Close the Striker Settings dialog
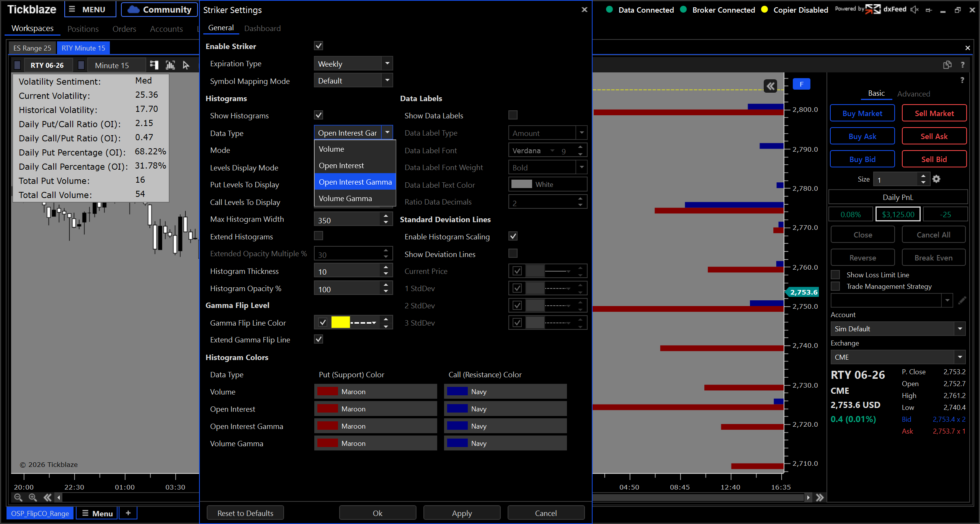The height and width of the screenshot is (524, 980). tap(584, 10)
